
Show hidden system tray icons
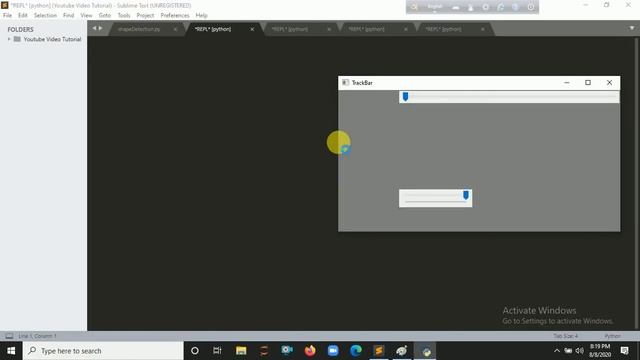point(557,351)
